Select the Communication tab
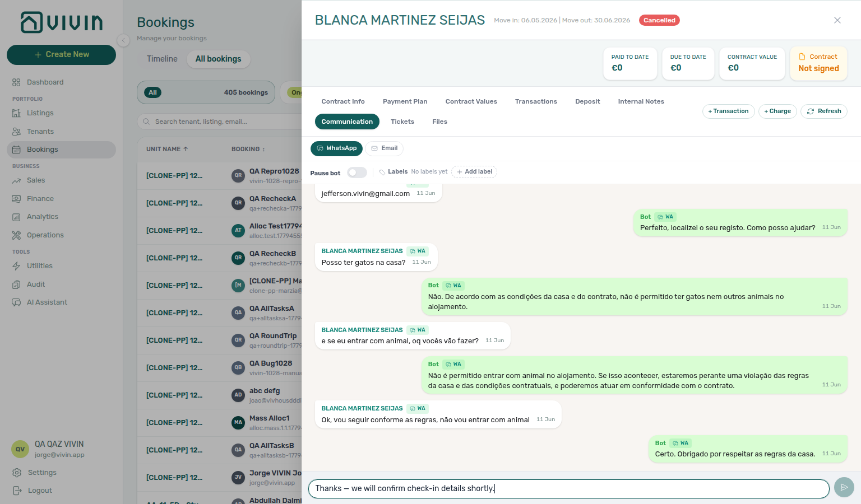This screenshot has height=504, width=861. tap(347, 122)
